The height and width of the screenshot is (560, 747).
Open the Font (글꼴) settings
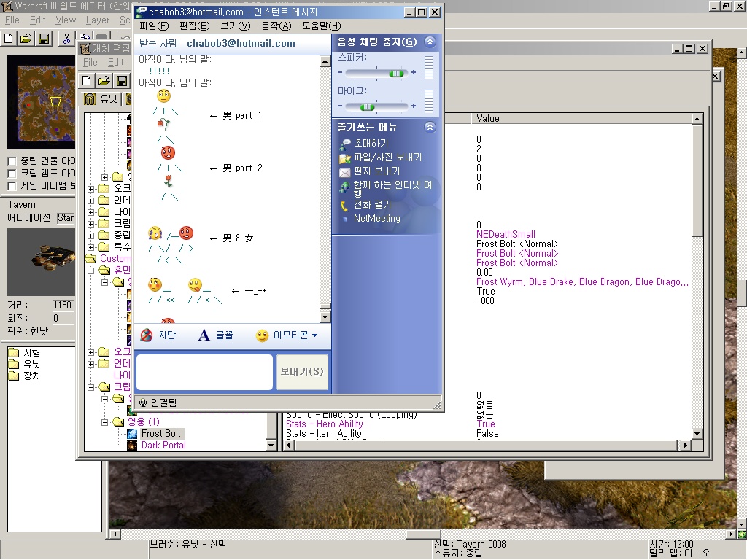pyautogui.click(x=204, y=335)
